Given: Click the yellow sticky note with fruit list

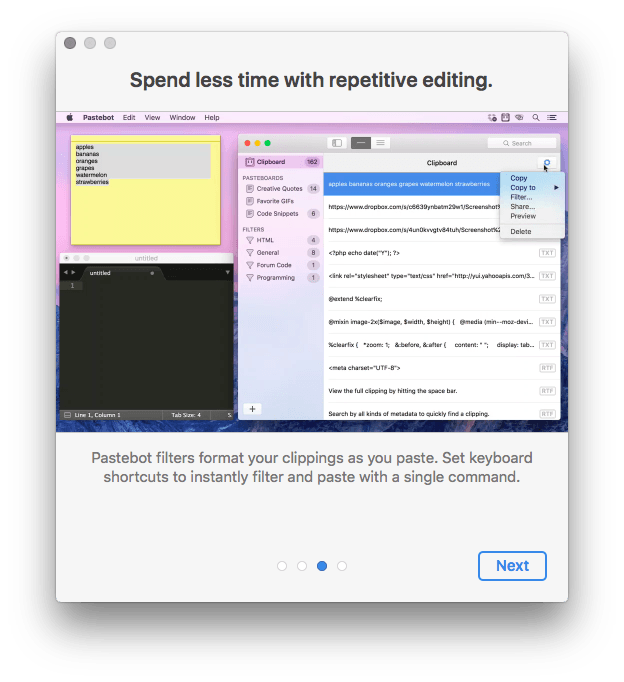Looking at the screenshot, I should 146,190.
